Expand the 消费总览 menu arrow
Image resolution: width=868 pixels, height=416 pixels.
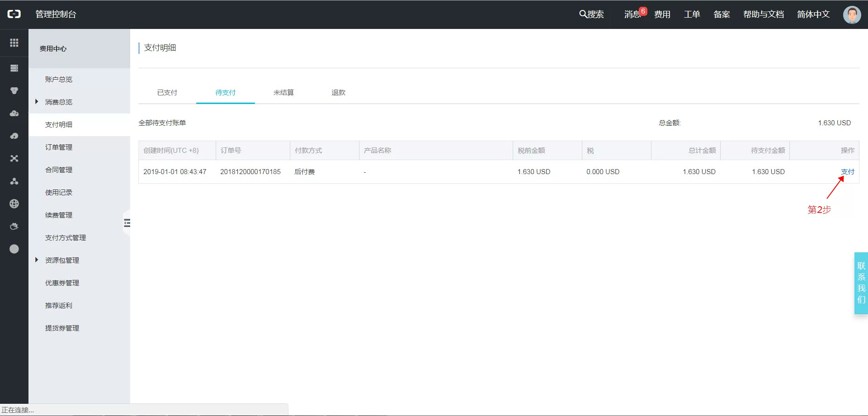click(x=37, y=102)
